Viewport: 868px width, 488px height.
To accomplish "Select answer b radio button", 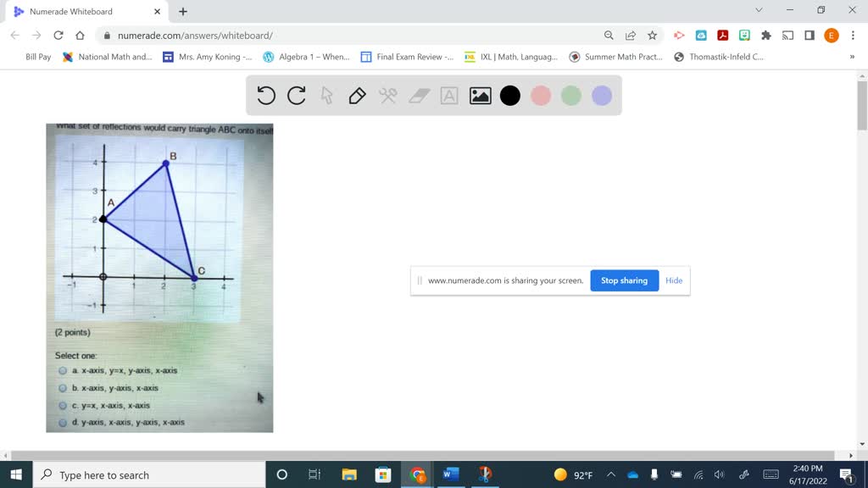I will (63, 388).
